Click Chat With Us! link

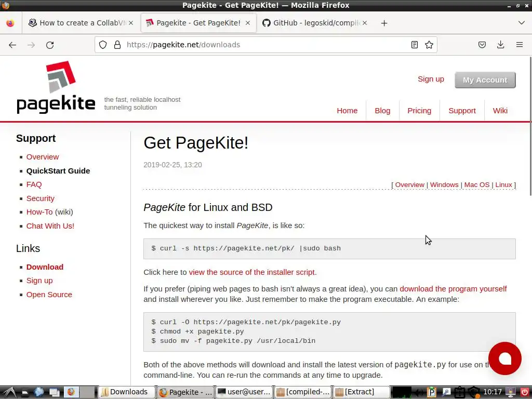pos(50,226)
